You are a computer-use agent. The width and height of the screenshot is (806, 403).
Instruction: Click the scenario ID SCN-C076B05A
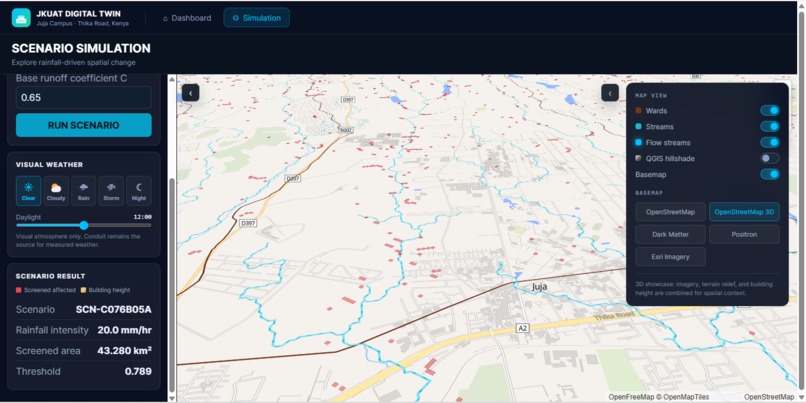click(x=114, y=309)
